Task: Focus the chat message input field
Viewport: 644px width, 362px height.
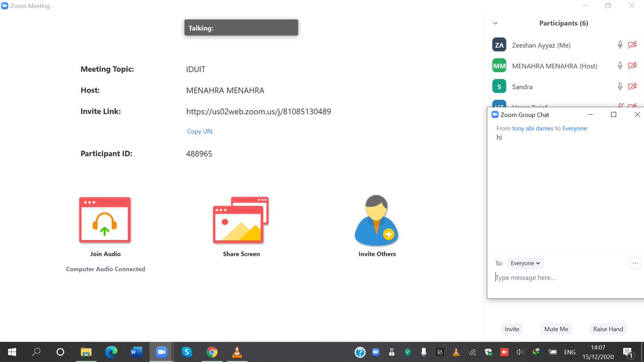Action: 565,278
